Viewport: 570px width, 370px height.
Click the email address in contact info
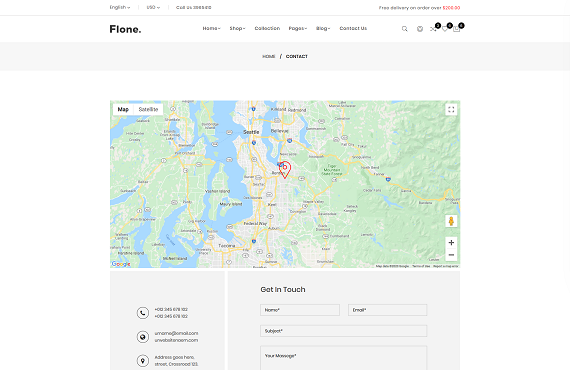tap(176, 333)
